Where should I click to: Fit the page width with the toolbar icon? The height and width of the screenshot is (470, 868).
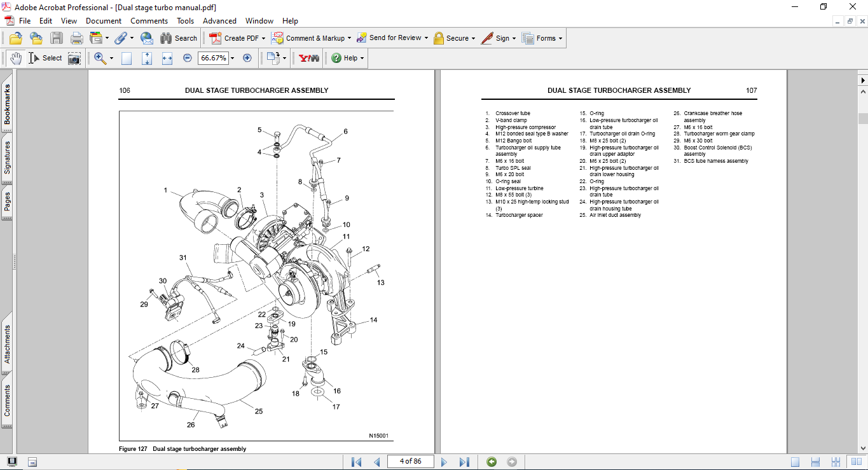(167, 58)
